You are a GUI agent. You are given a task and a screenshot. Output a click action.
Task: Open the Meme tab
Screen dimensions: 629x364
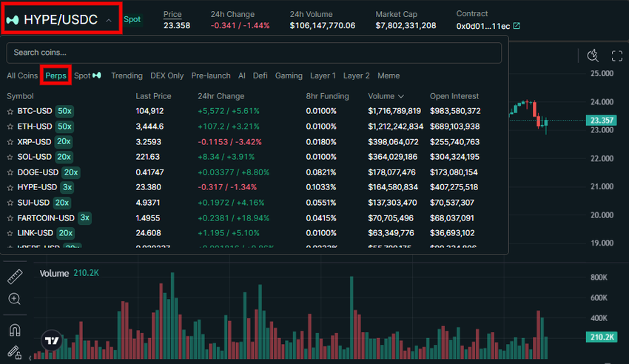388,75
